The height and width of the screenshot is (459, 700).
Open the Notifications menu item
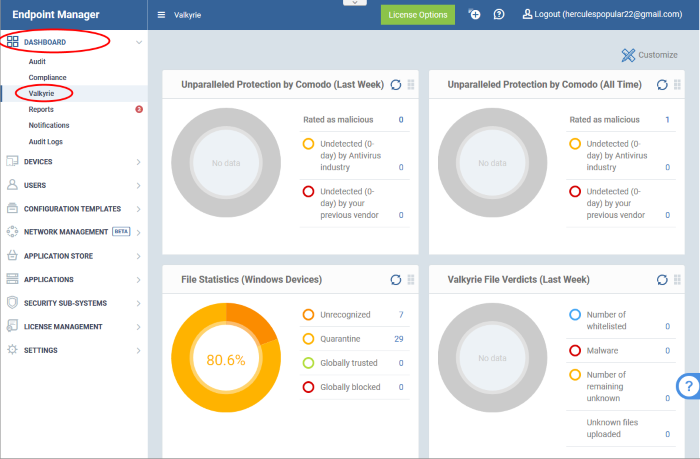point(49,125)
